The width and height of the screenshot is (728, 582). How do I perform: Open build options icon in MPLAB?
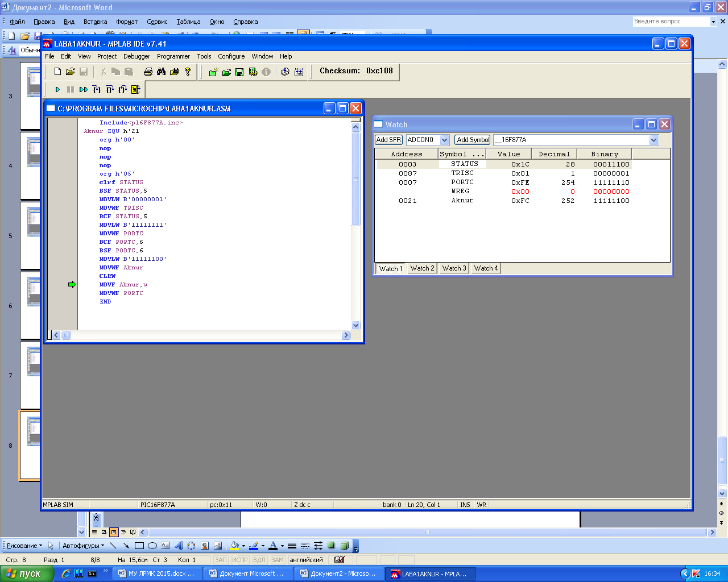(253, 72)
